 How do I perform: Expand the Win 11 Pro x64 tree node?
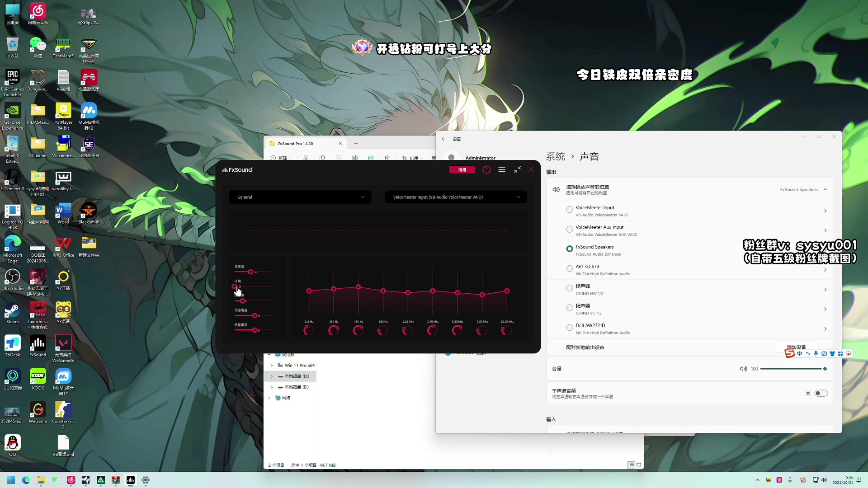coord(272,365)
